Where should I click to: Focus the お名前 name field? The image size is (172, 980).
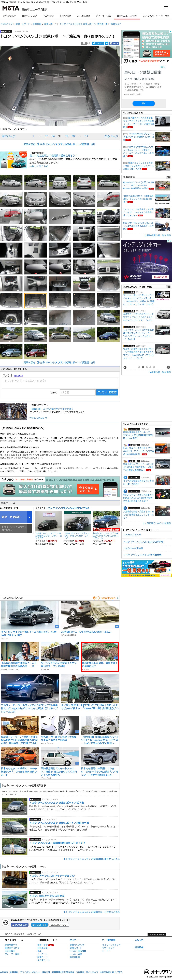[77, 392]
